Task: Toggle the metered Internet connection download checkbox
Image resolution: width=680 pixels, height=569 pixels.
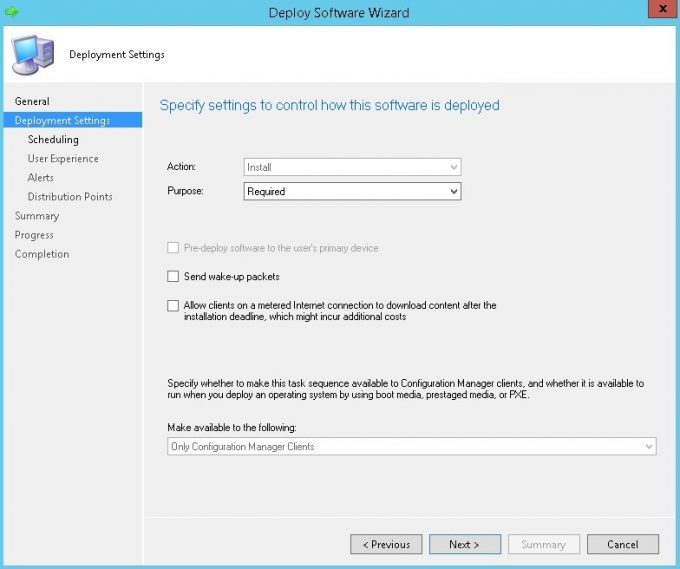Action: [173, 306]
